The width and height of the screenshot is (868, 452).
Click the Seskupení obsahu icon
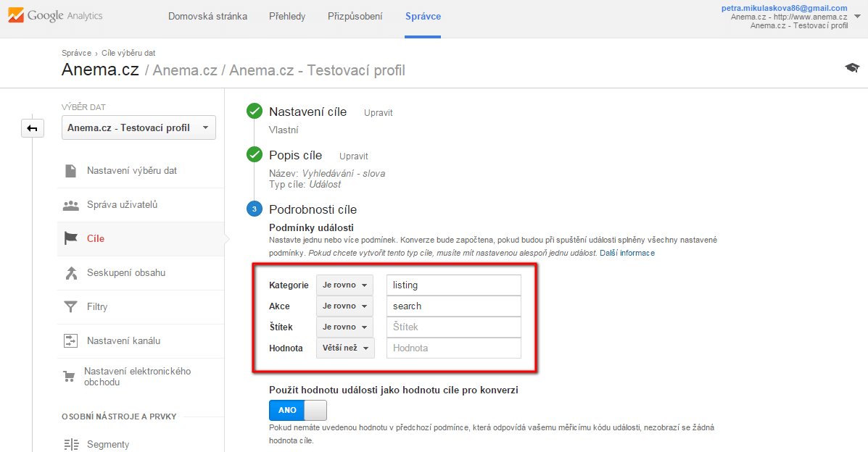tap(71, 273)
